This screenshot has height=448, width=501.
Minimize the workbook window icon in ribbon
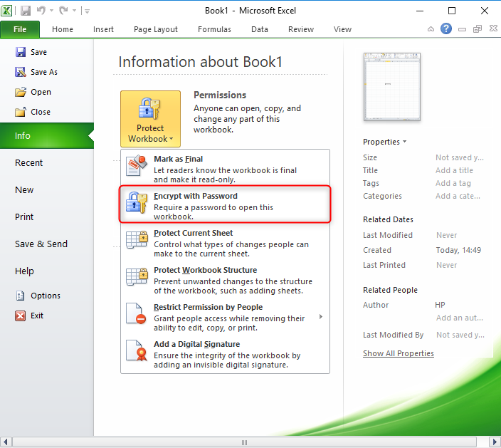[x=462, y=29]
